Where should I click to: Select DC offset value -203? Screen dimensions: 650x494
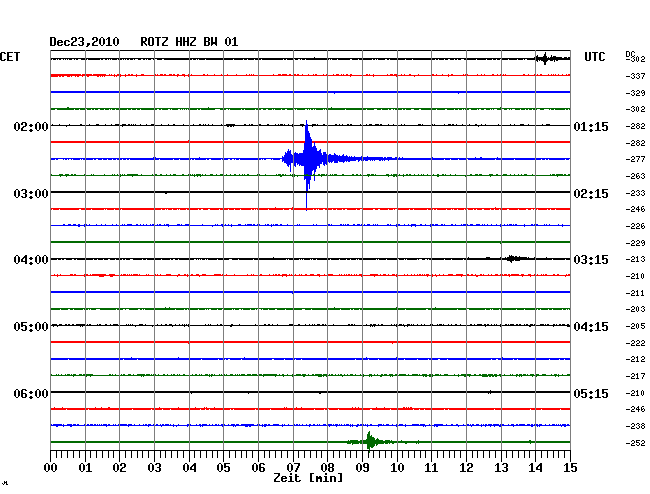pyautogui.click(x=635, y=309)
